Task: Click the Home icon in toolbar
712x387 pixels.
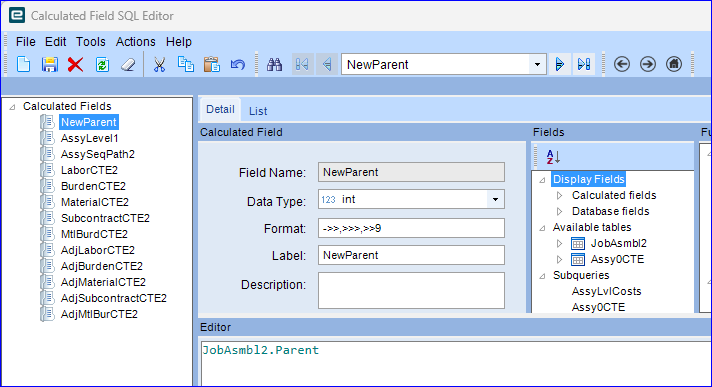Action: click(674, 64)
